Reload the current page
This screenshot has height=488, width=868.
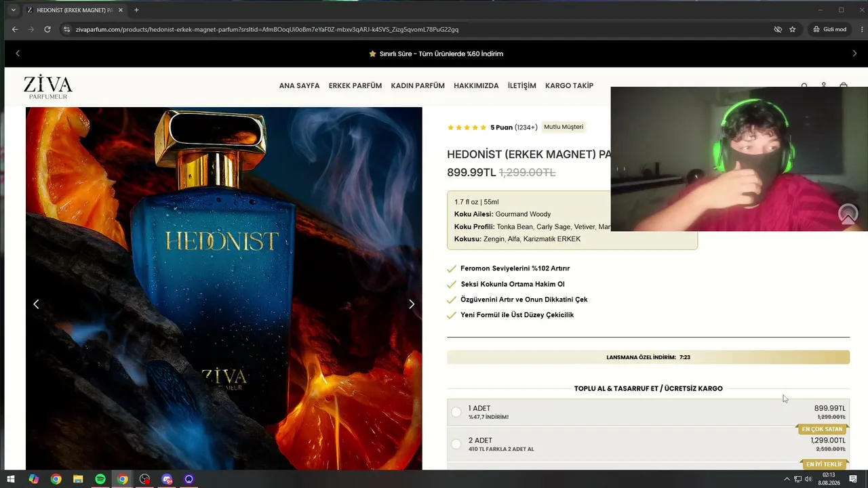47,29
